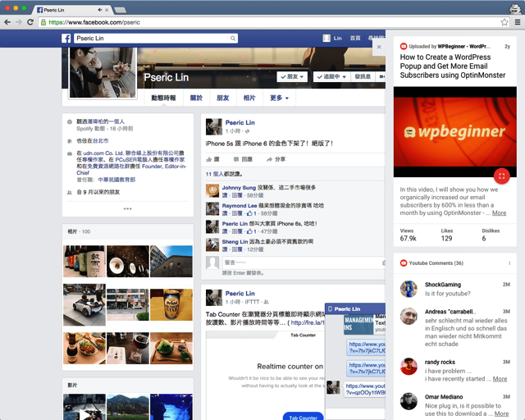Select the Timeline (動態時報) tab
This screenshot has height=420, width=525.
click(163, 98)
